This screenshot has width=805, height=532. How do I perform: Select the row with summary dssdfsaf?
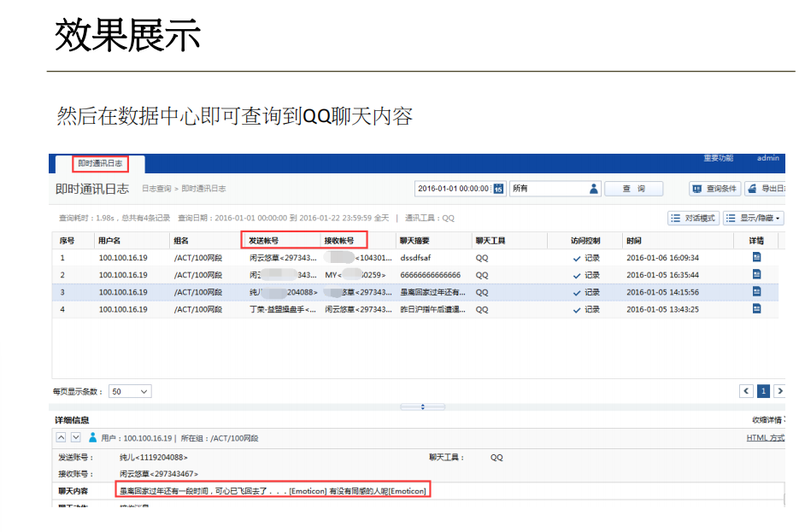pos(415,258)
